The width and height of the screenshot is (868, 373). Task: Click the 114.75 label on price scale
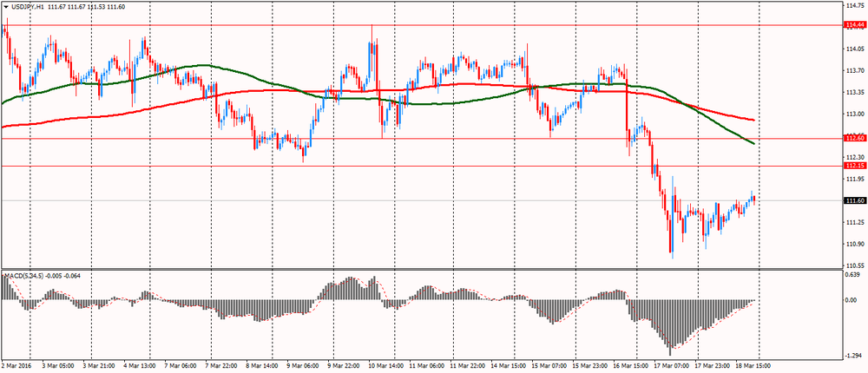pyautogui.click(x=854, y=5)
